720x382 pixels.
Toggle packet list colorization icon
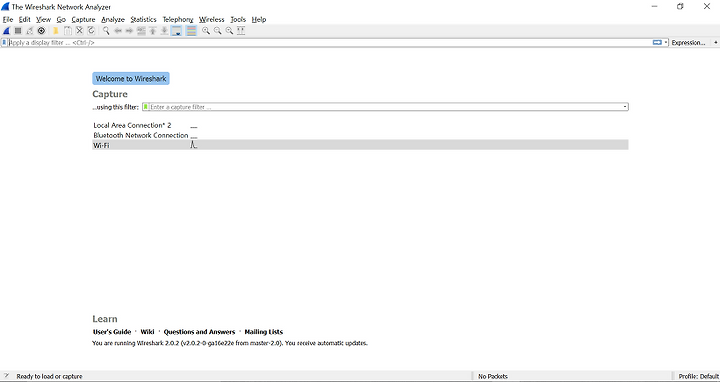coord(191,31)
